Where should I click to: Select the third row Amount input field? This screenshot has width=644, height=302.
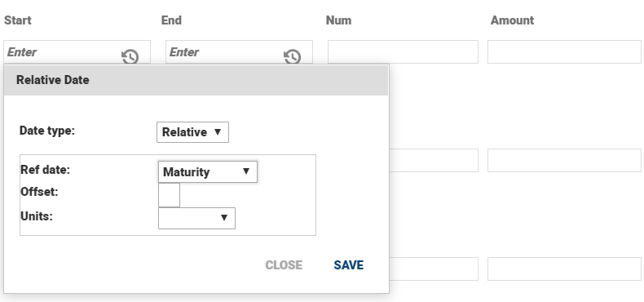[564, 269]
